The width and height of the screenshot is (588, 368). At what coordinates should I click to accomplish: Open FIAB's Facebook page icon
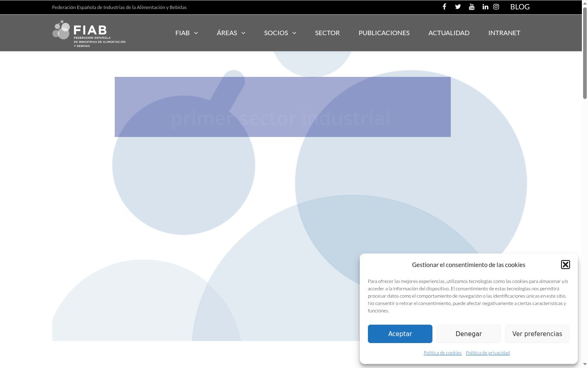pos(444,7)
